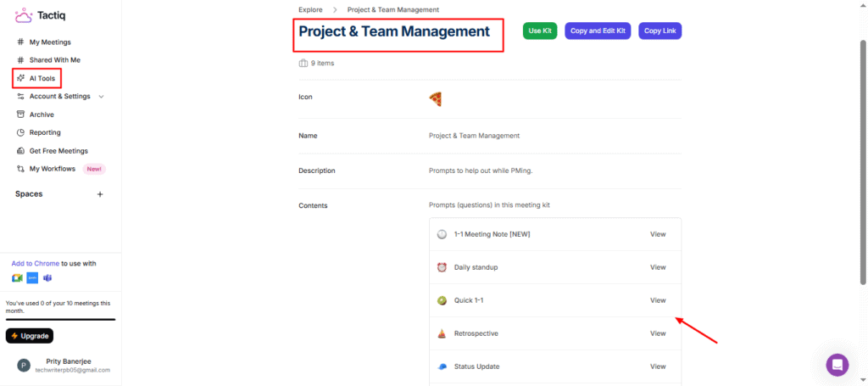
Task: Open the Reporting page
Action: point(44,132)
